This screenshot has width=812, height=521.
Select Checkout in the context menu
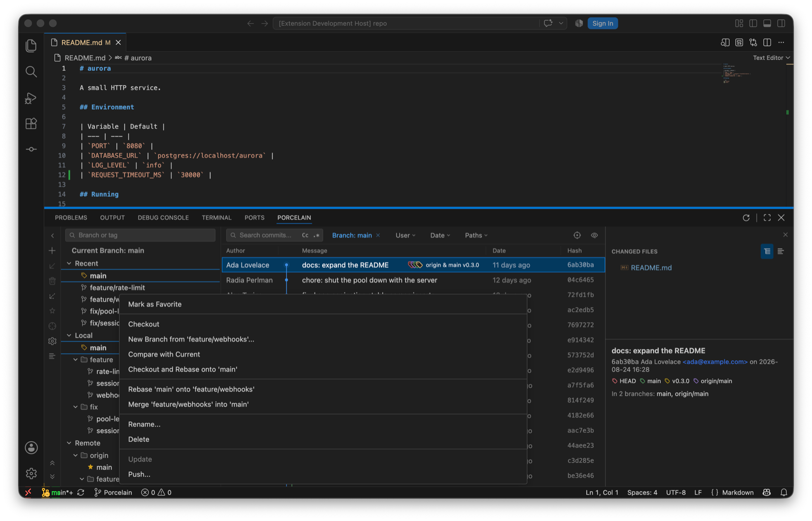click(323, 324)
